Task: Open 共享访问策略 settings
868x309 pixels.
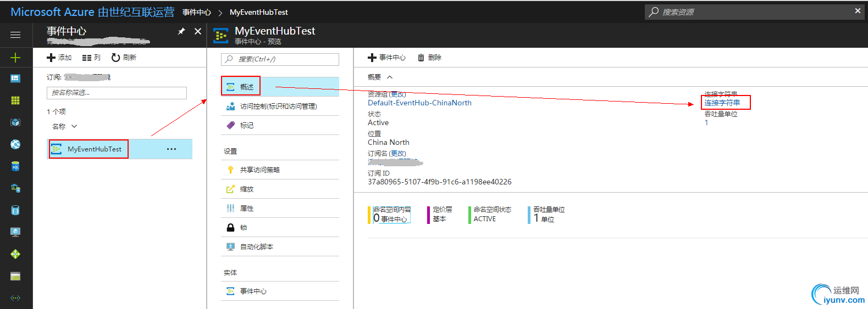Action: tap(280, 170)
